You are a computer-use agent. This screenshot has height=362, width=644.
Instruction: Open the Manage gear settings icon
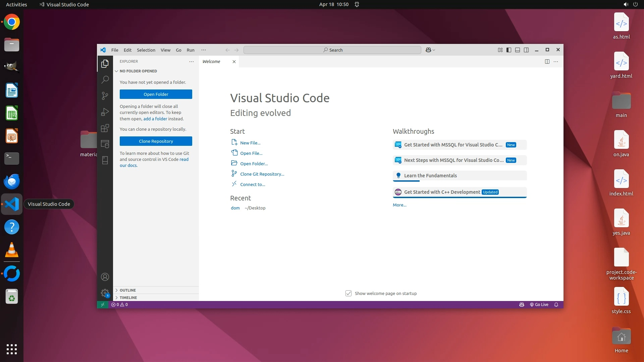point(105,293)
